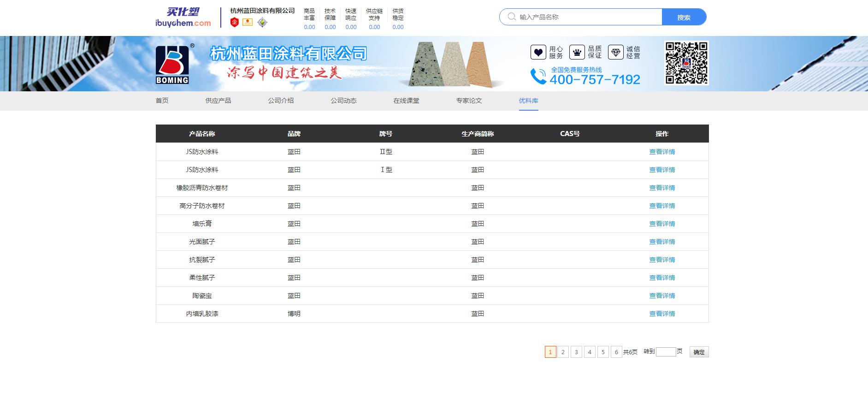Open the 公司动态 nav tab
This screenshot has width=868, height=398.
pos(344,101)
